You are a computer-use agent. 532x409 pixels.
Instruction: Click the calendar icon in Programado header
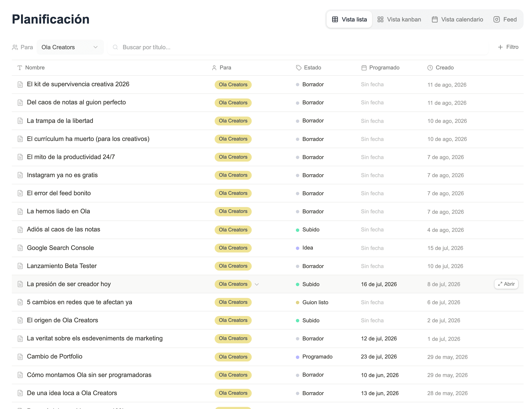[x=364, y=68]
